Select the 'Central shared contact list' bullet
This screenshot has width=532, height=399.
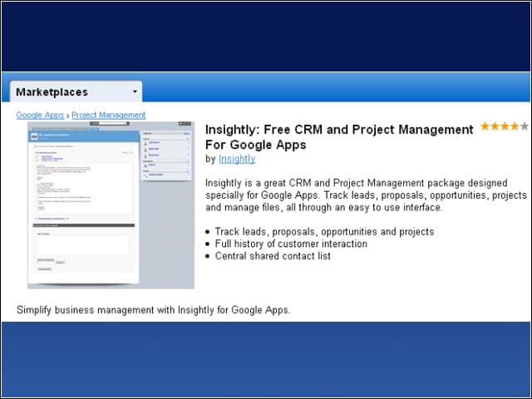click(273, 256)
